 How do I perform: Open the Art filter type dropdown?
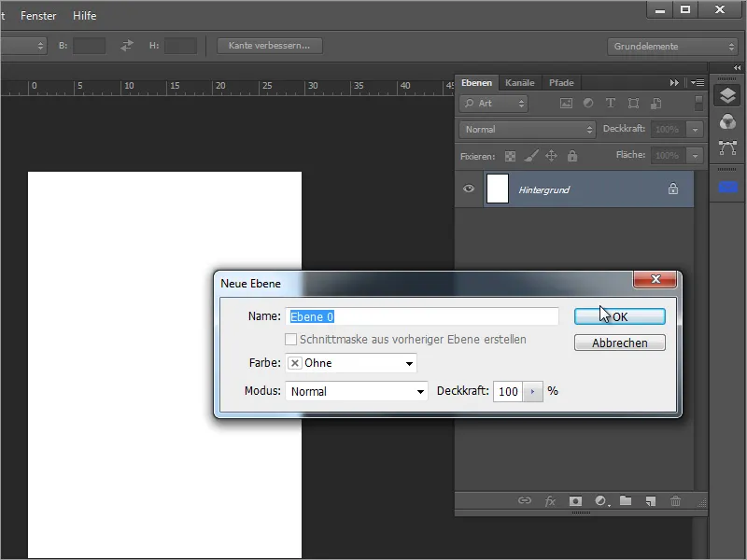(494, 104)
